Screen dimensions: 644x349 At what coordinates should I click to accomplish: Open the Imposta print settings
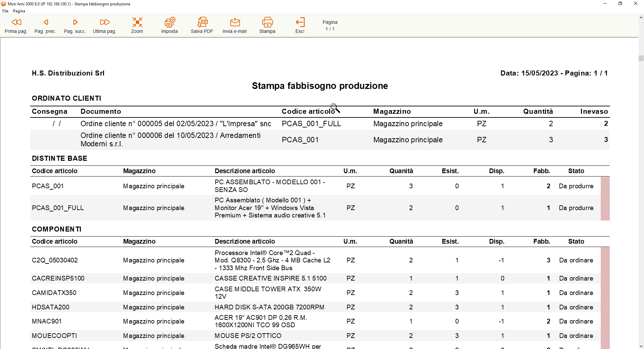169,26
